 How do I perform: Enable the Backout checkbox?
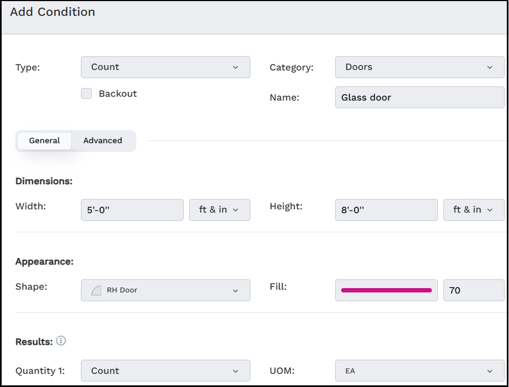tap(86, 93)
